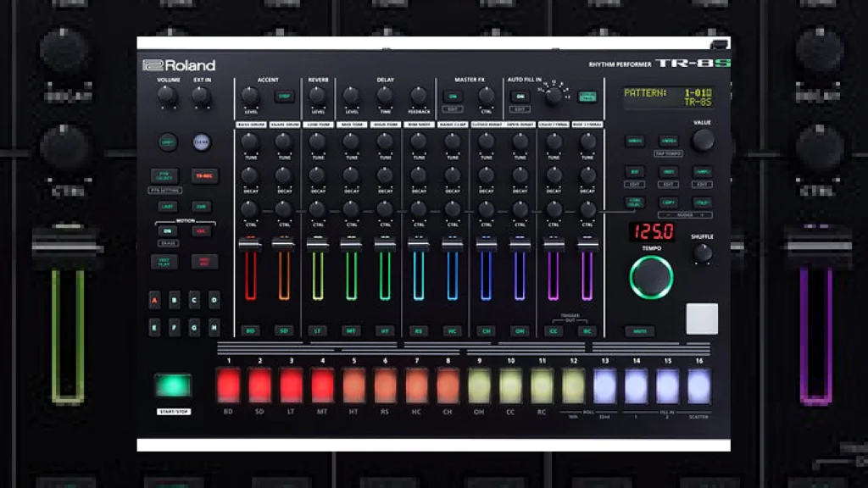Select the CC trigger out button

pyautogui.click(x=554, y=331)
